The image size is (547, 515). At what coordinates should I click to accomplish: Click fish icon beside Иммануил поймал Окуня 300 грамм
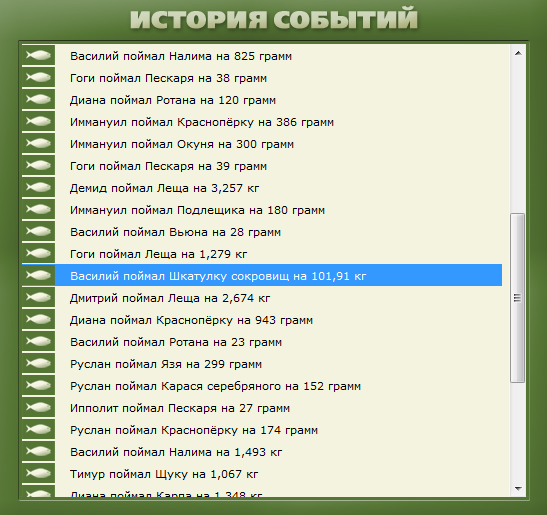(38, 143)
